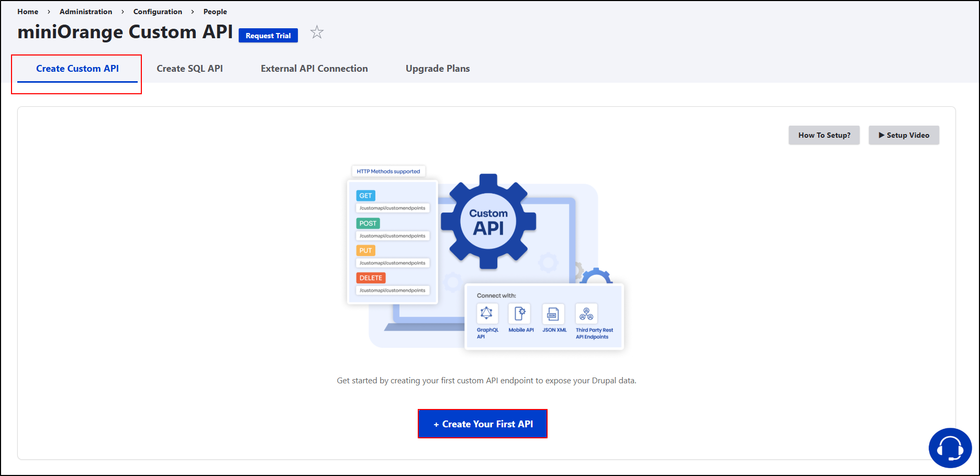The image size is (980, 476).
Task: Click the Request Trial button
Action: (x=268, y=36)
